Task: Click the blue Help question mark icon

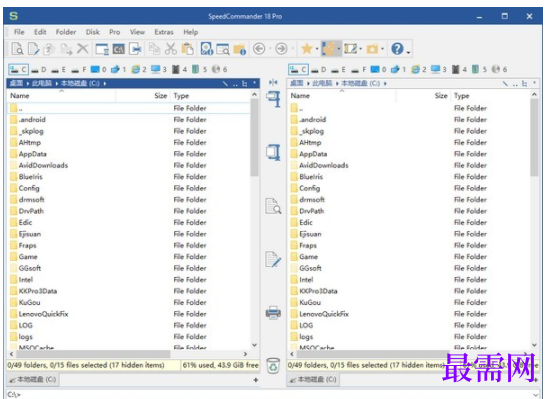Action: 397,49
